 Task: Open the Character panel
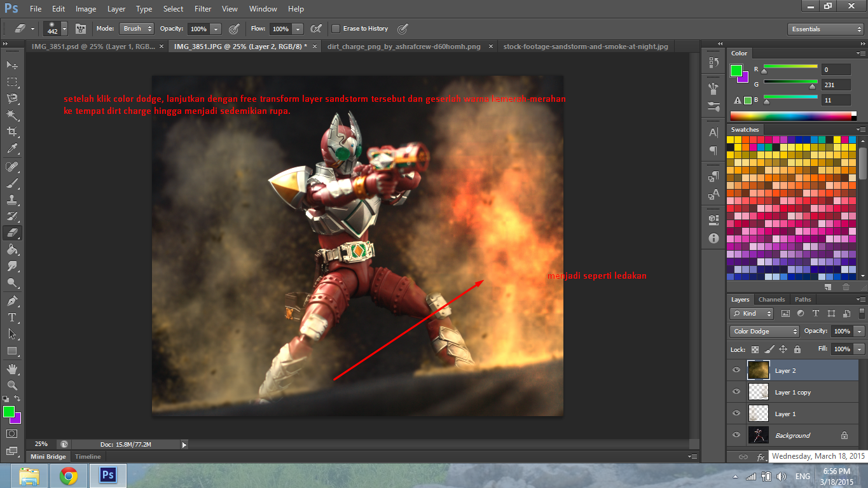713,132
